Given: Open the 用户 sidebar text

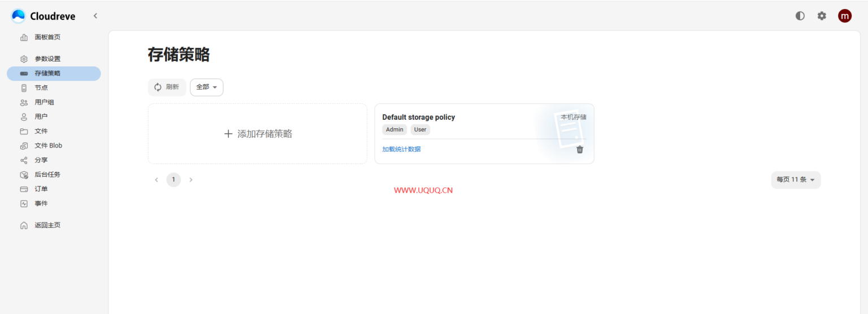Looking at the screenshot, I should coord(41,116).
